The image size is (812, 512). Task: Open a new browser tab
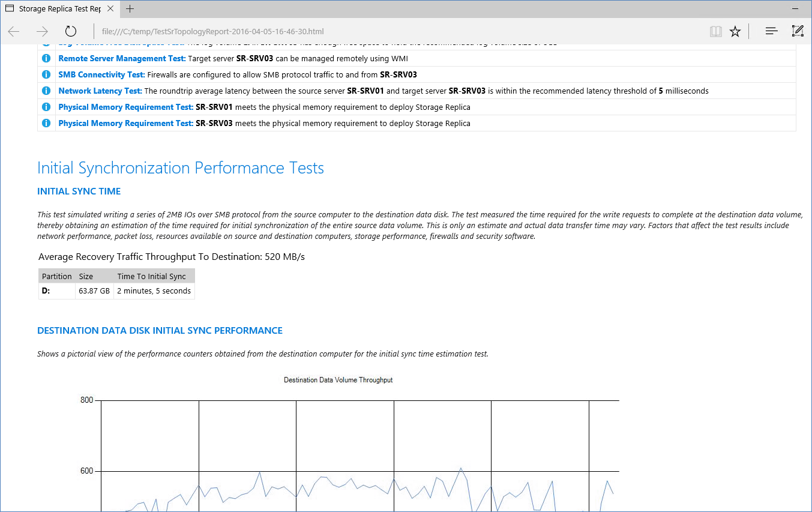pos(130,9)
